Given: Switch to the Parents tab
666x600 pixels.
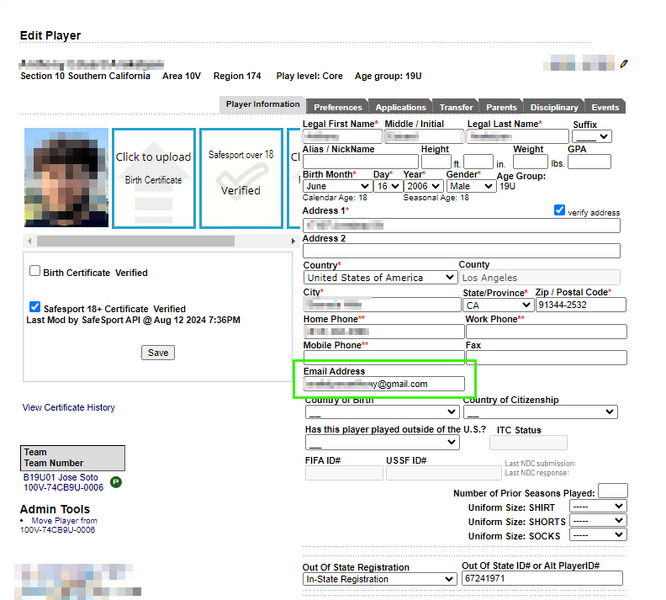Looking at the screenshot, I should point(501,107).
